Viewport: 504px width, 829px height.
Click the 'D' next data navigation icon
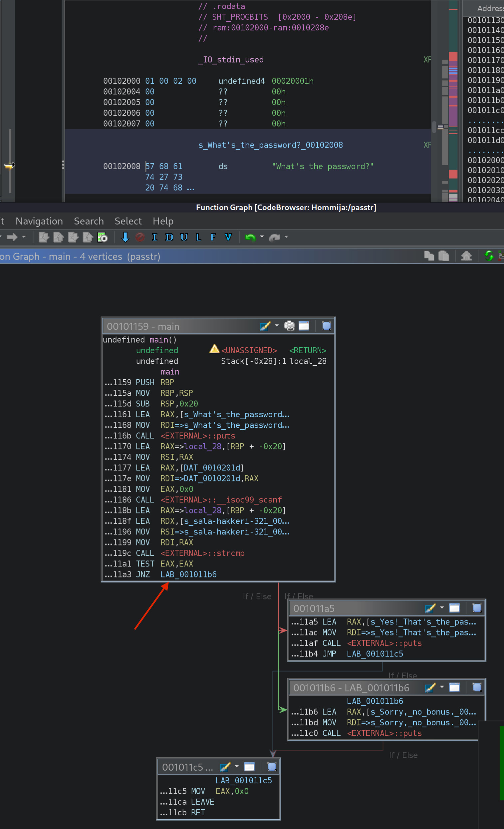click(x=169, y=237)
